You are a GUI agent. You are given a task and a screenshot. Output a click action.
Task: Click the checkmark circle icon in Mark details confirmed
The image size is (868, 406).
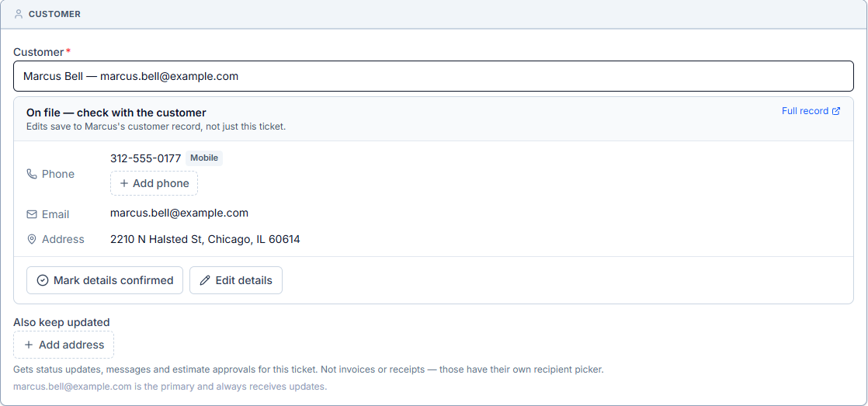[x=43, y=280]
